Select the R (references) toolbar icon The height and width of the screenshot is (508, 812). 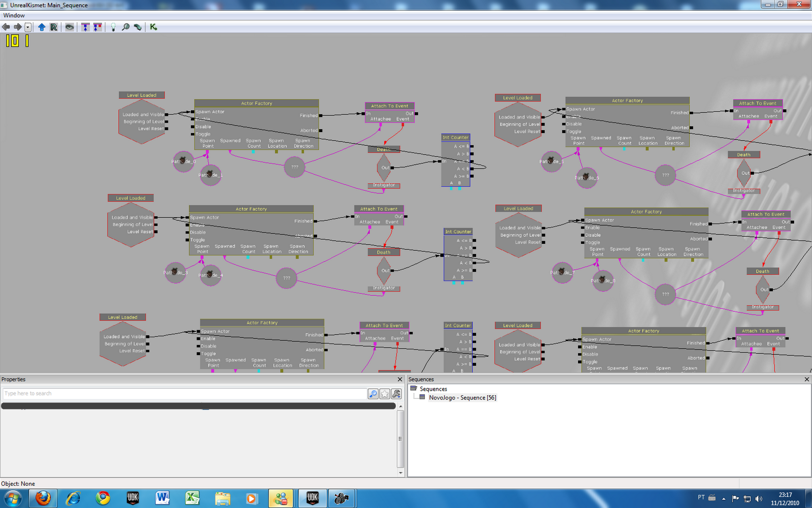[53, 27]
